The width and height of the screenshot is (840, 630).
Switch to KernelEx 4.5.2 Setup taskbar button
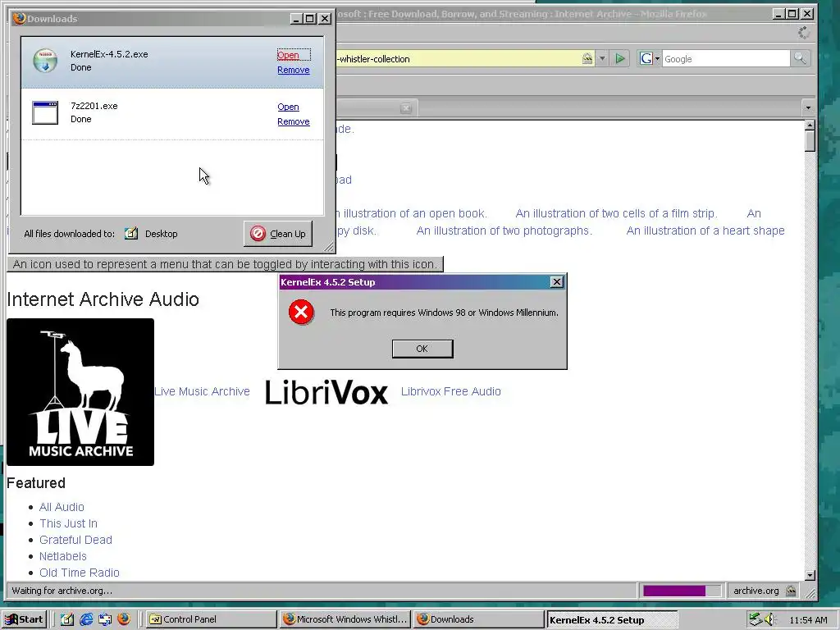(612, 620)
